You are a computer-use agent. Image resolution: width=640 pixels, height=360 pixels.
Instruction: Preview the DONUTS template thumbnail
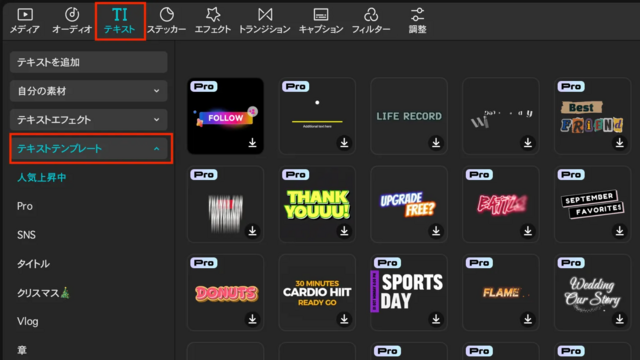click(x=225, y=292)
